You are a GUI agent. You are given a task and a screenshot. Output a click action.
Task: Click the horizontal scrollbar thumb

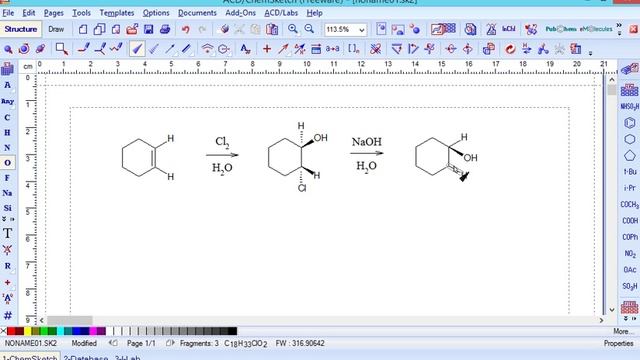pos(70,320)
